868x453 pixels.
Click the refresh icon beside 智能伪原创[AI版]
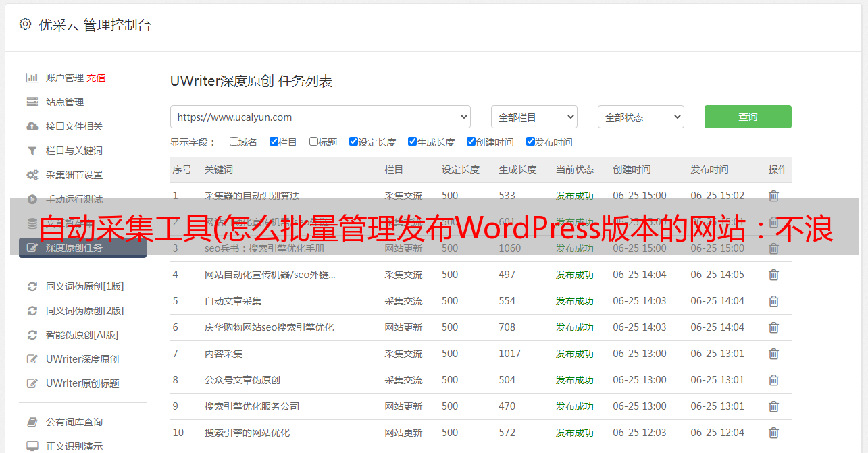click(x=32, y=335)
